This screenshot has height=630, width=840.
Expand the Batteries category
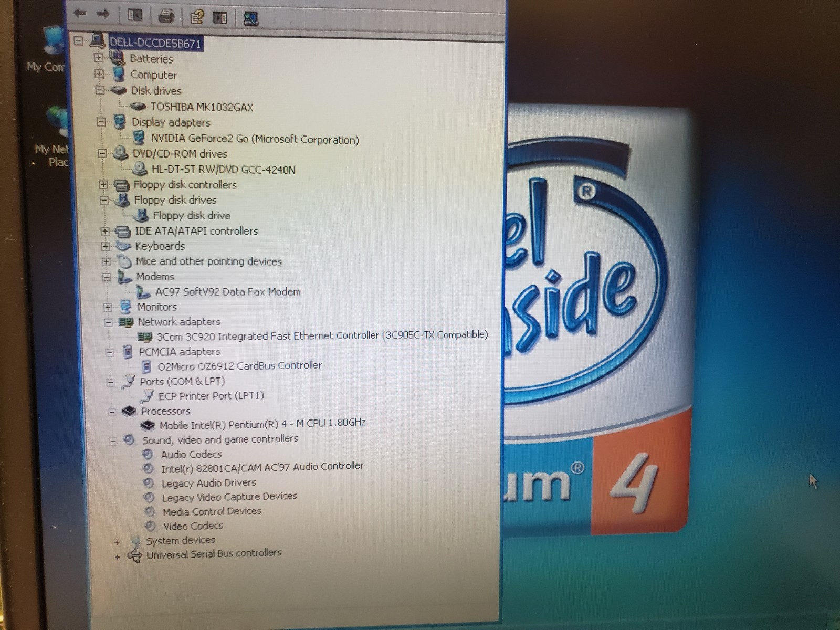pyautogui.click(x=98, y=57)
